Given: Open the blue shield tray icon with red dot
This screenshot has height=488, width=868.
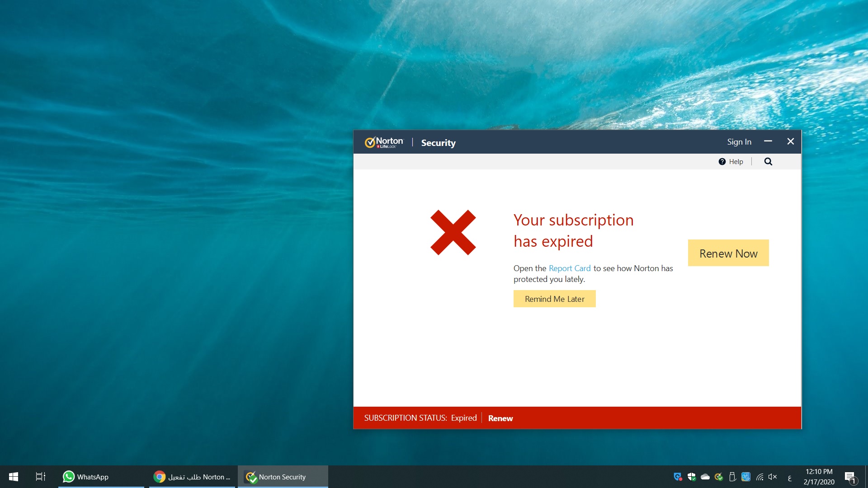Looking at the screenshot, I should (x=678, y=477).
